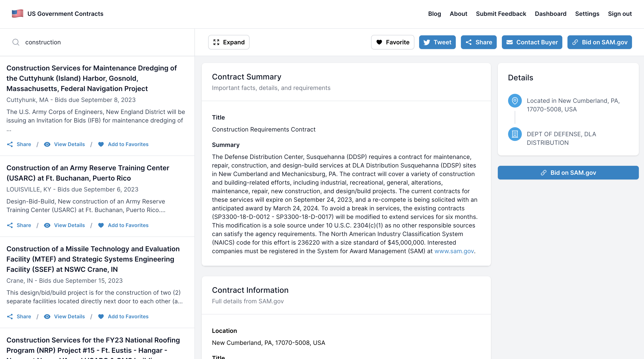Click the search magnifier icon

pos(16,42)
